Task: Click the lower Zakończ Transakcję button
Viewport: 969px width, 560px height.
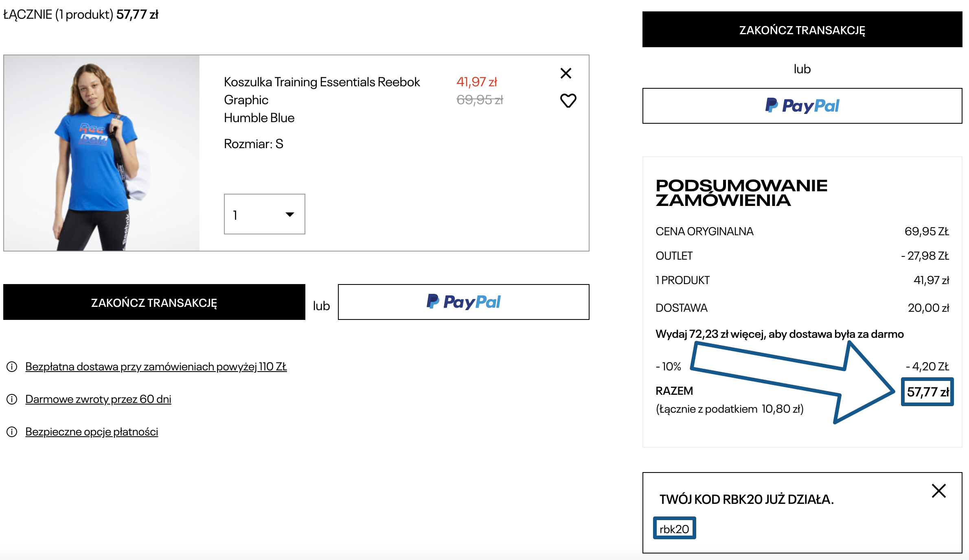Action: click(x=154, y=302)
